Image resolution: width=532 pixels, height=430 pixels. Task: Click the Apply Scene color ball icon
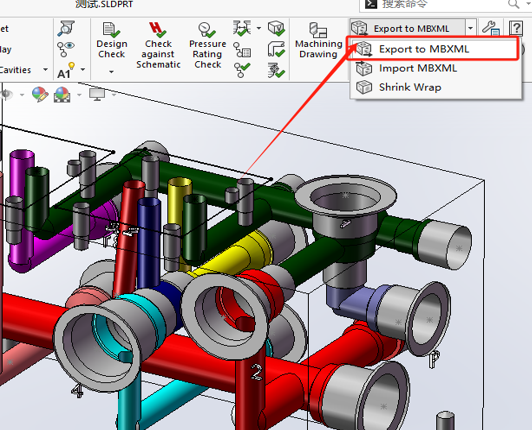(62, 94)
